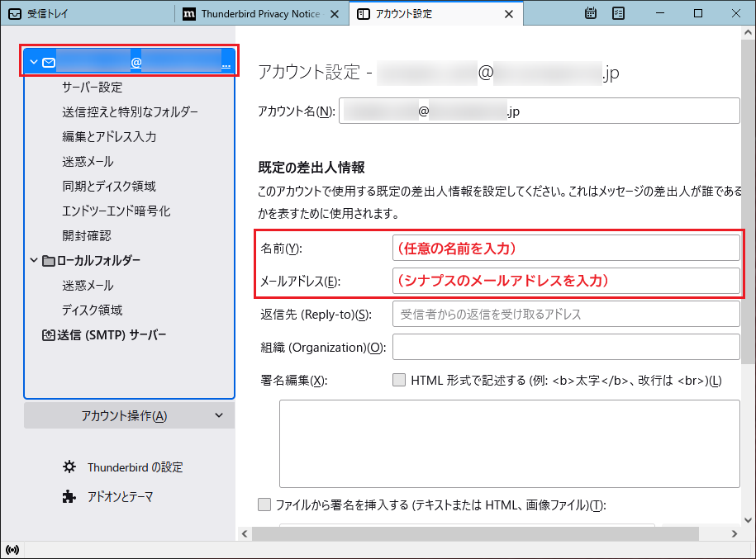Click the outgoing SMTP server icon
Viewport: 756px width, 559px height.
click(x=49, y=335)
